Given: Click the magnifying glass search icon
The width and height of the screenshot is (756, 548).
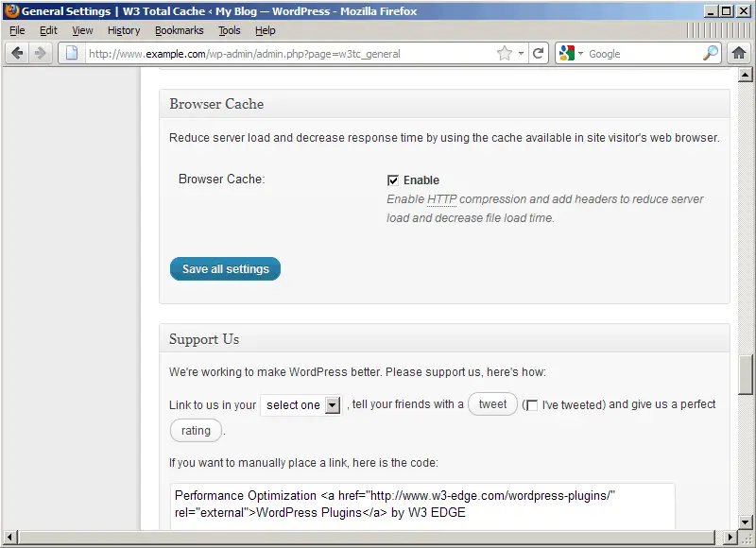Looking at the screenshot, I should (x=711, y=53).
